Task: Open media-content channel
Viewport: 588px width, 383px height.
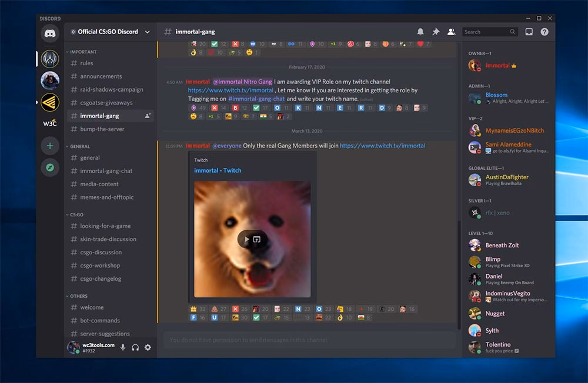Action: (x=111, y=184)
